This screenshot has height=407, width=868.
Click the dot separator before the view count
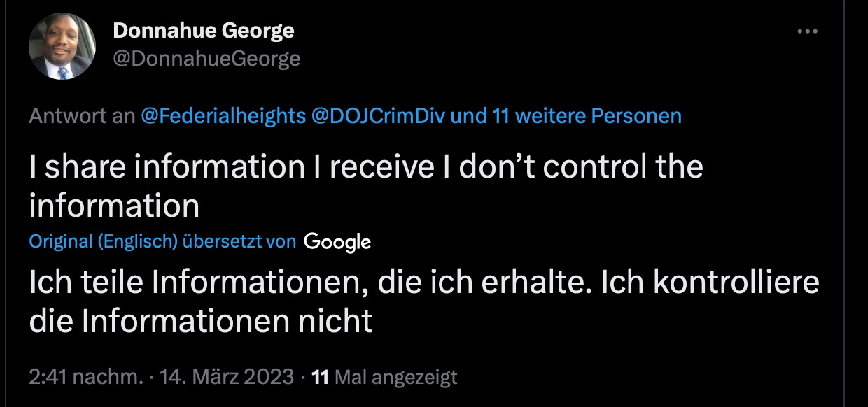coord(302,378)
